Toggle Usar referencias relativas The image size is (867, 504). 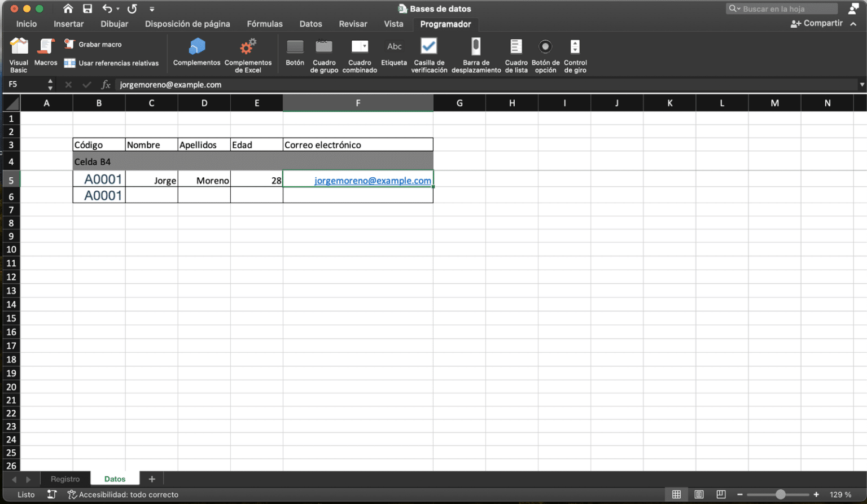(x=112, y=63)
